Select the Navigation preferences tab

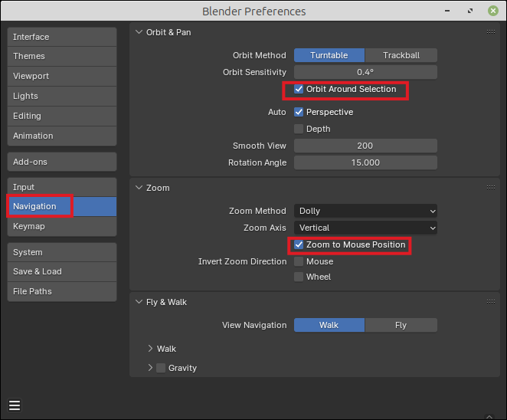62,206
